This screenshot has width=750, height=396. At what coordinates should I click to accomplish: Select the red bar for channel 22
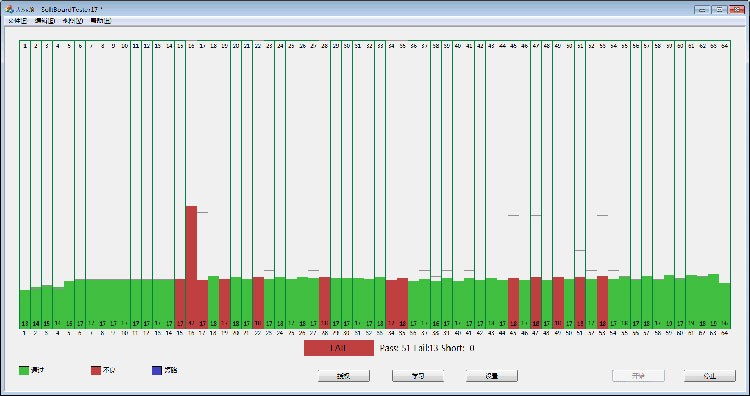point(258,303)
